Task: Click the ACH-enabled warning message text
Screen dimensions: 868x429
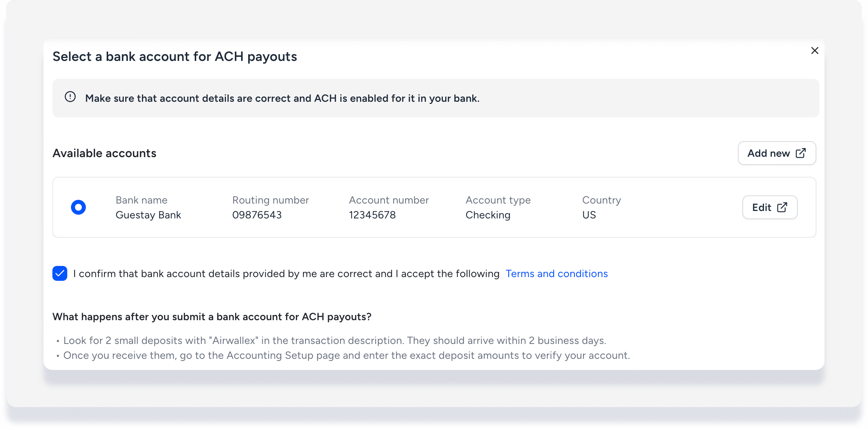Action: pos(282,98)
